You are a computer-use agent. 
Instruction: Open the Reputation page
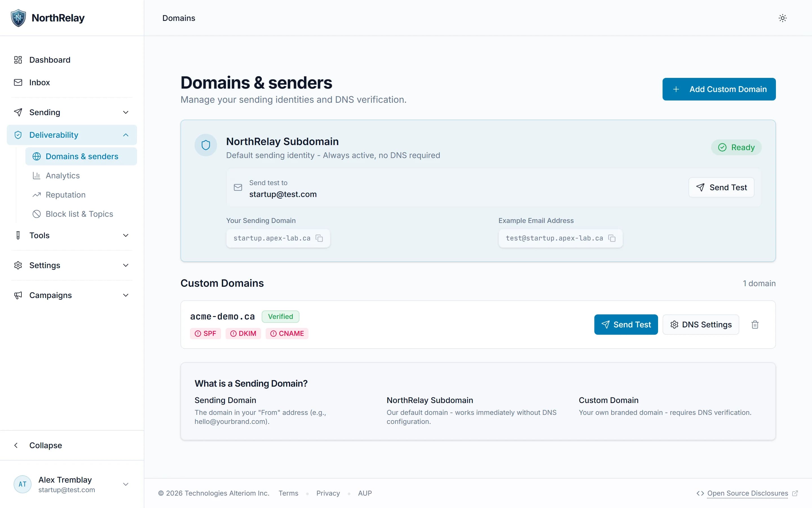(81, 195)
